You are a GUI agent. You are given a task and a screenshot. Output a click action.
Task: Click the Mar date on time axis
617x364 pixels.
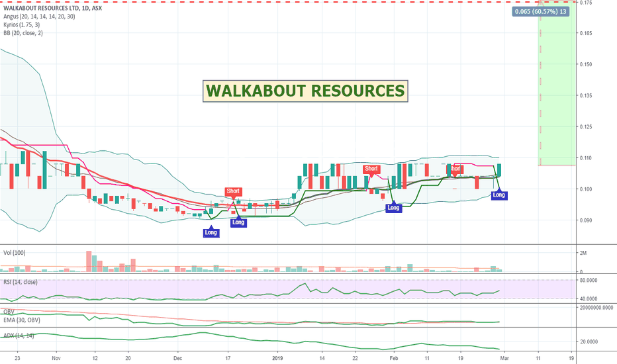tap(504, 358)
